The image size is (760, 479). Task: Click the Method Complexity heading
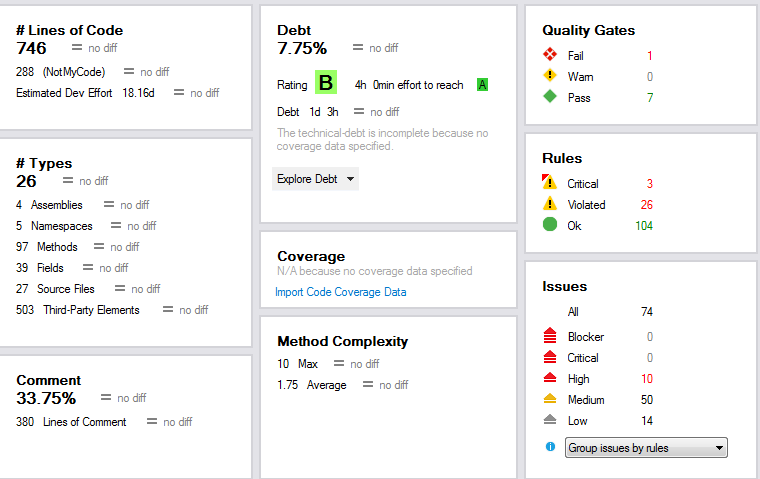343,341
